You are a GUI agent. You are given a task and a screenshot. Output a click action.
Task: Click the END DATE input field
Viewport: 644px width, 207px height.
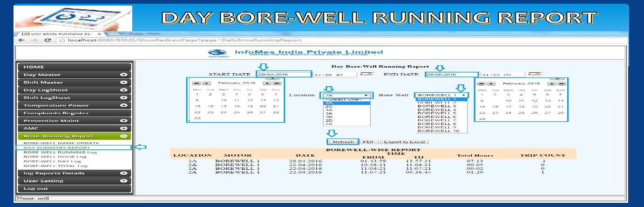point(452,74)
